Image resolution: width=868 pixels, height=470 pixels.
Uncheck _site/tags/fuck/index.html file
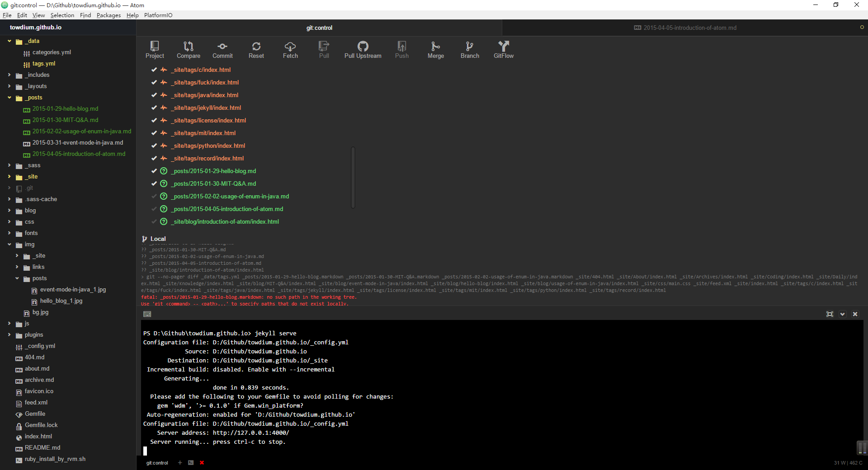[154, 82]
